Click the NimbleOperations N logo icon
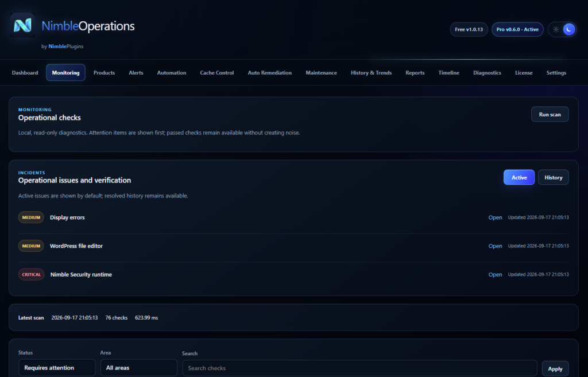This screenshot has width=588, height=377. pos(22,25)
